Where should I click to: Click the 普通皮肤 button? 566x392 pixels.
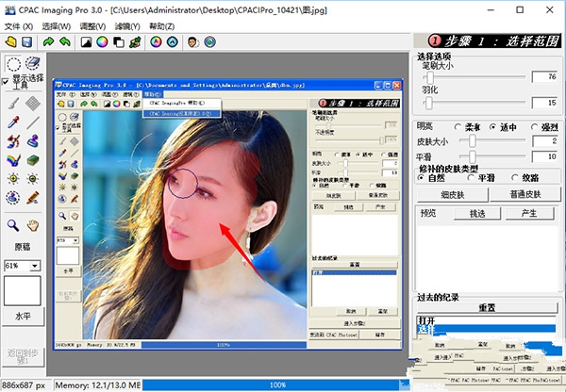[525, 195]
